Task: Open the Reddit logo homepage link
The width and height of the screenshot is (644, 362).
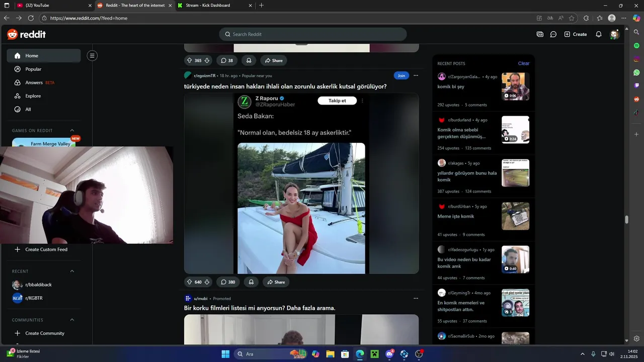Action: pos(26,34)
